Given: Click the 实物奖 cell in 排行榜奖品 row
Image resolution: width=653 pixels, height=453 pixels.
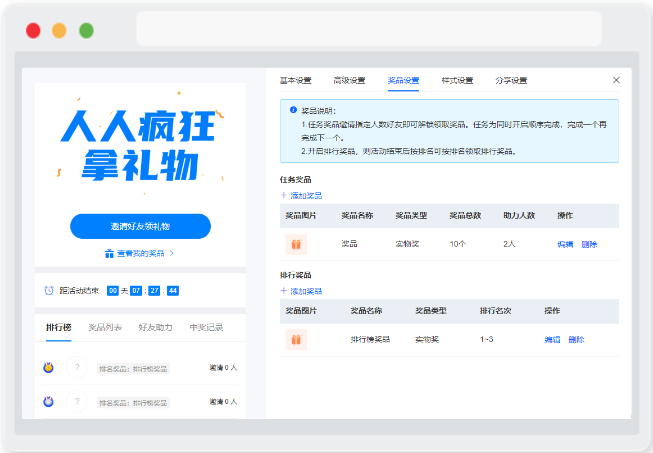Looking at the screenshot, I should [x=427, y=340].
